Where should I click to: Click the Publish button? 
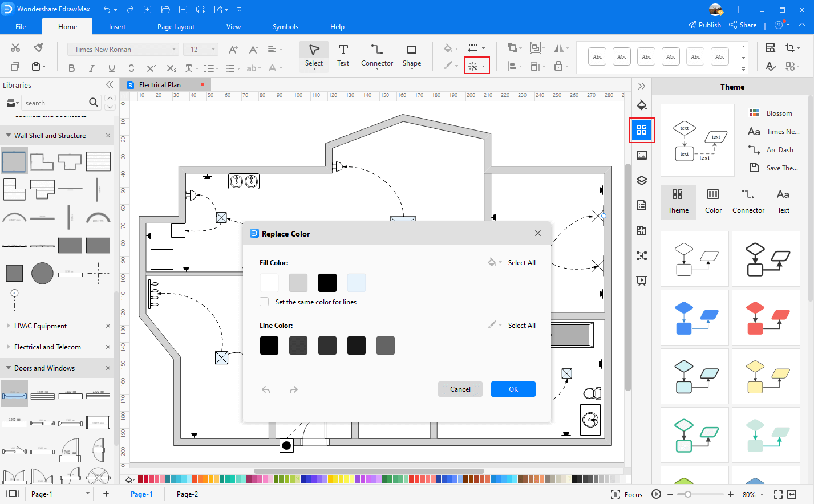tap(704, 25)
